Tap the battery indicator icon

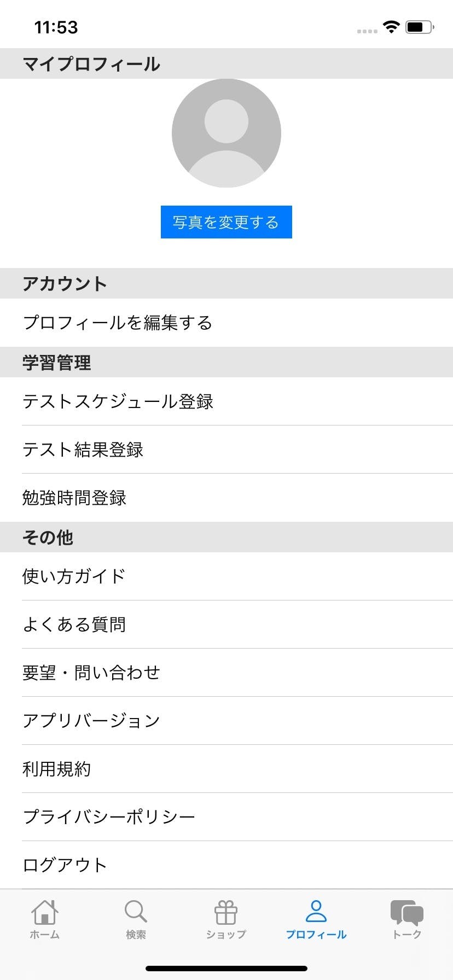click(x=420, y=27)
